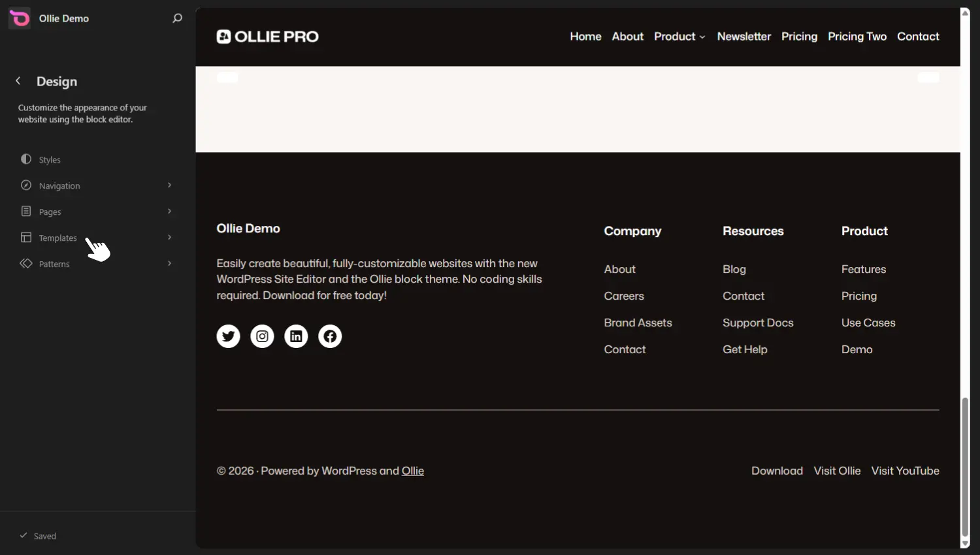Click the Design panel heading
The height and width of the screenshot is (555, 980).
pos(57,82)
